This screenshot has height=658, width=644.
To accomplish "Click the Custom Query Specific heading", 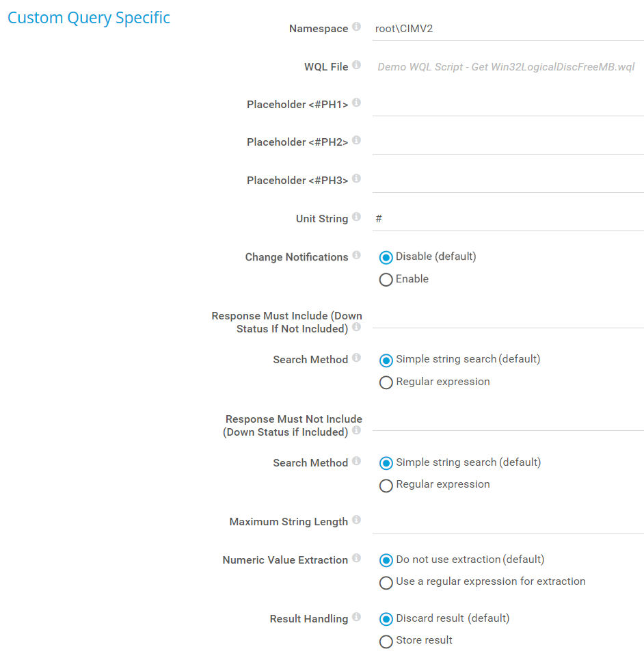I will click(89, 18).
